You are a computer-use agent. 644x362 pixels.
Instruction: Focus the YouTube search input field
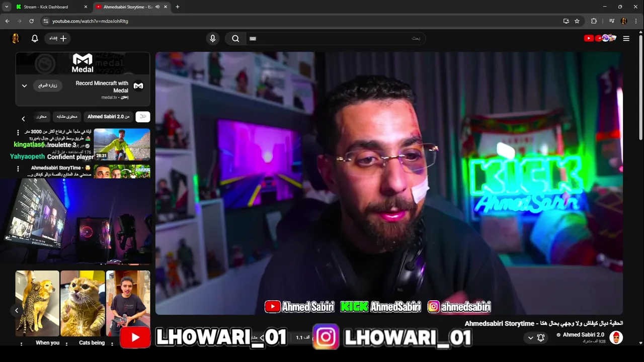coord(335,38)
